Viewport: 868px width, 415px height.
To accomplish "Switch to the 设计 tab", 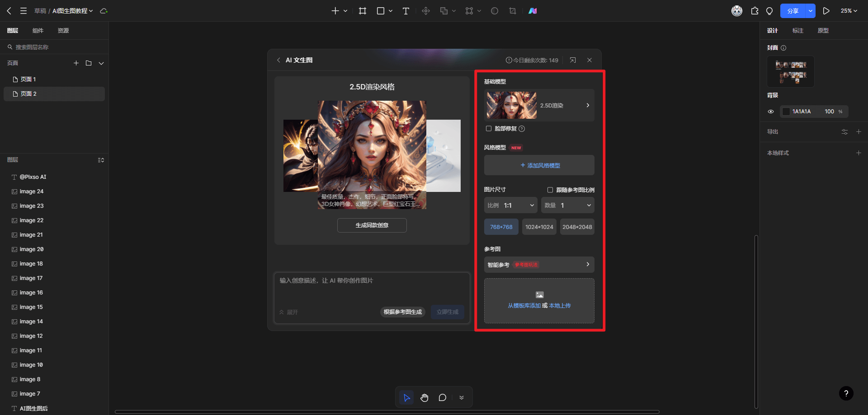I will 773,31.
